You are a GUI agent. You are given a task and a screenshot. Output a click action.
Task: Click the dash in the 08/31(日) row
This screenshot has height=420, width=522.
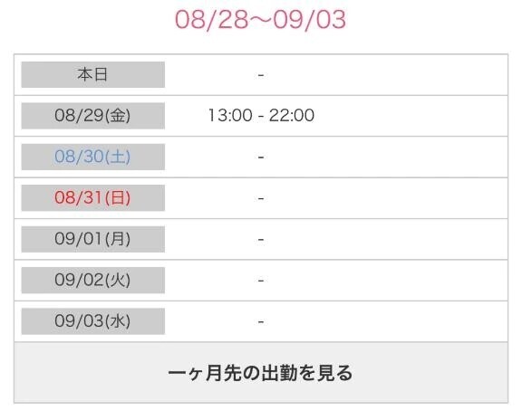(261, 198)
